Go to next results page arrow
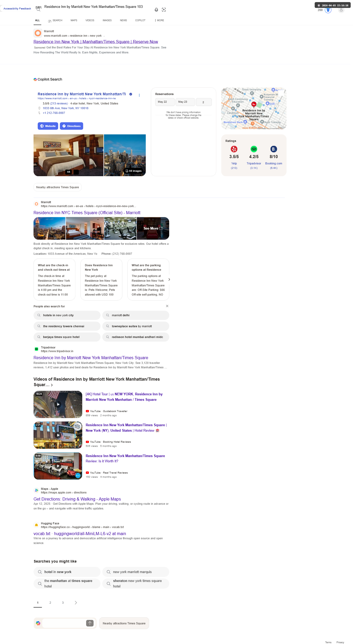The width and height of the screenshot is (353, 644). 76,603
